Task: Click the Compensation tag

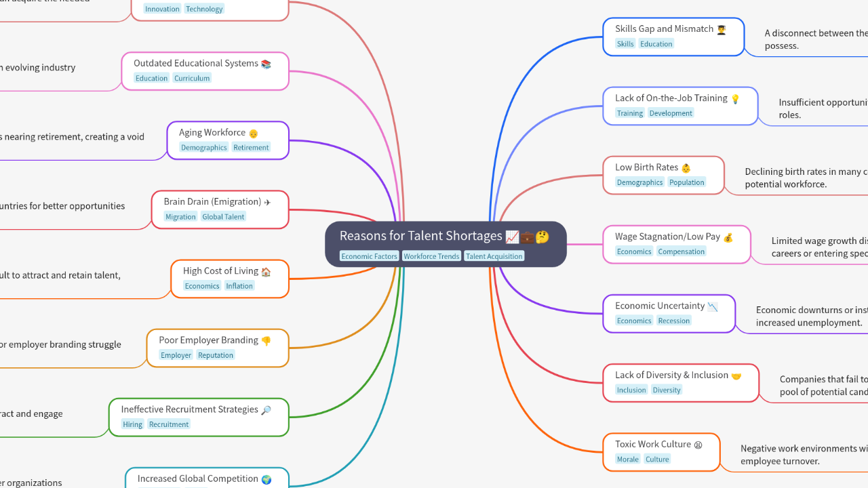Action: click(x=682, y=251)
